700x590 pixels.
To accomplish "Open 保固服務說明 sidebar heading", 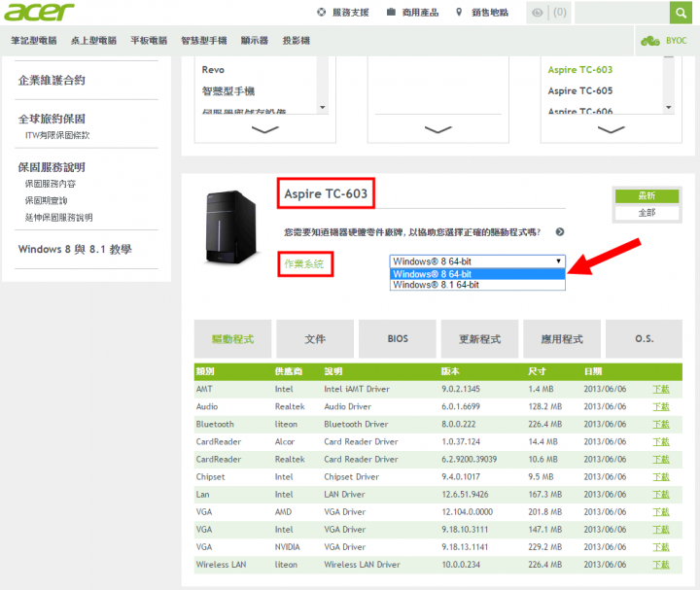I will pyautogui.click(x=52, y=167).
